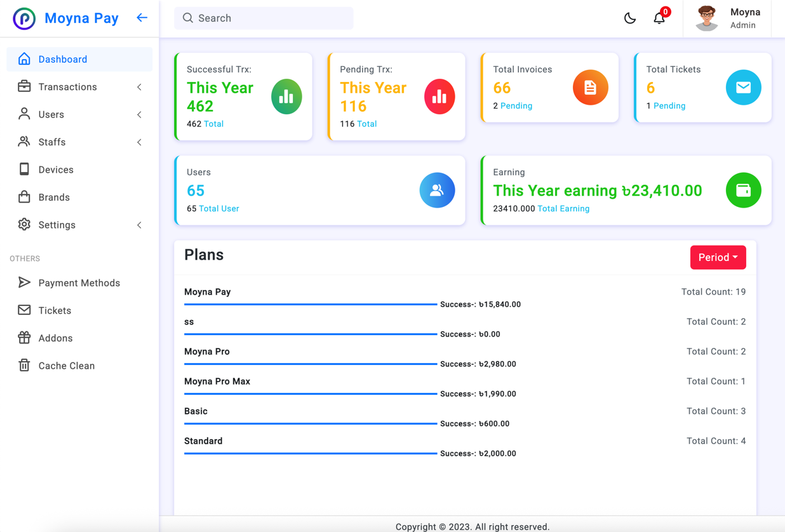The image size is (785, 532).
Task: Click the Moyna Pay logo icon
Action: click(x=24, y=18)
